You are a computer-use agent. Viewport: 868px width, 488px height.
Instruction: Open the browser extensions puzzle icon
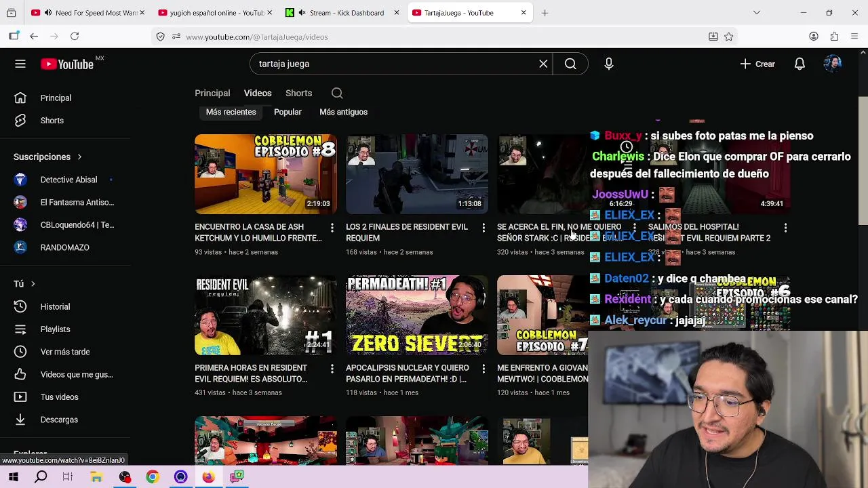pos(834,37)
